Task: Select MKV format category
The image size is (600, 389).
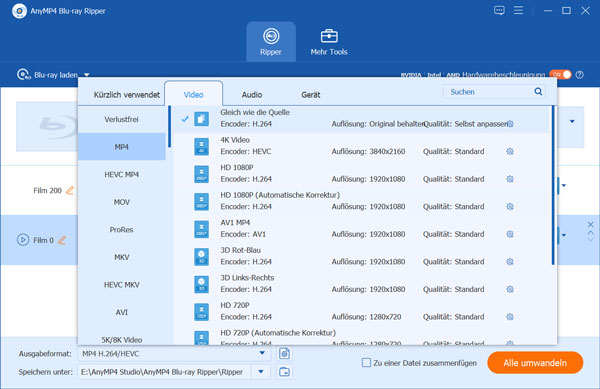Action: coord(121,257)
